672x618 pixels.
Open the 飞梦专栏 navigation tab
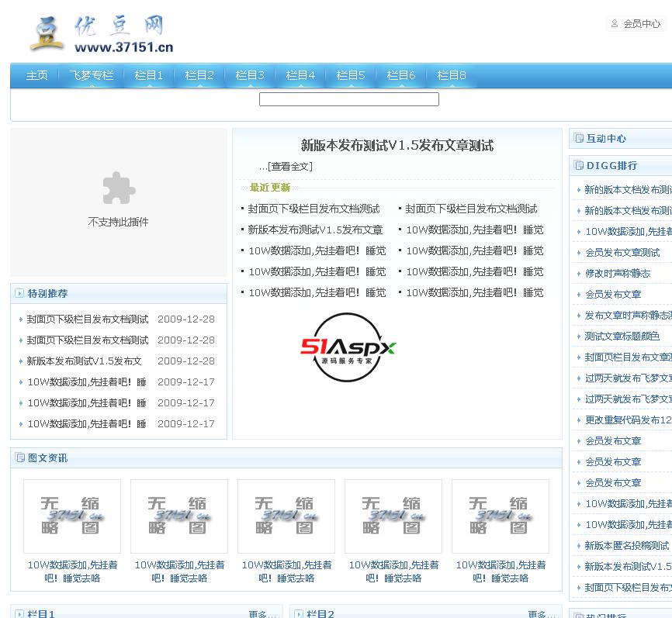91,75
